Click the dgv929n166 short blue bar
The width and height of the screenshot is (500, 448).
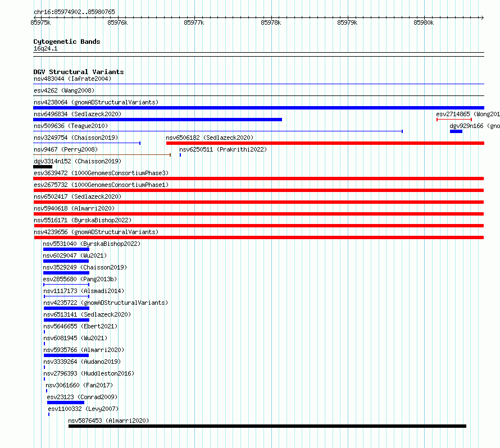tap(456, 131)
